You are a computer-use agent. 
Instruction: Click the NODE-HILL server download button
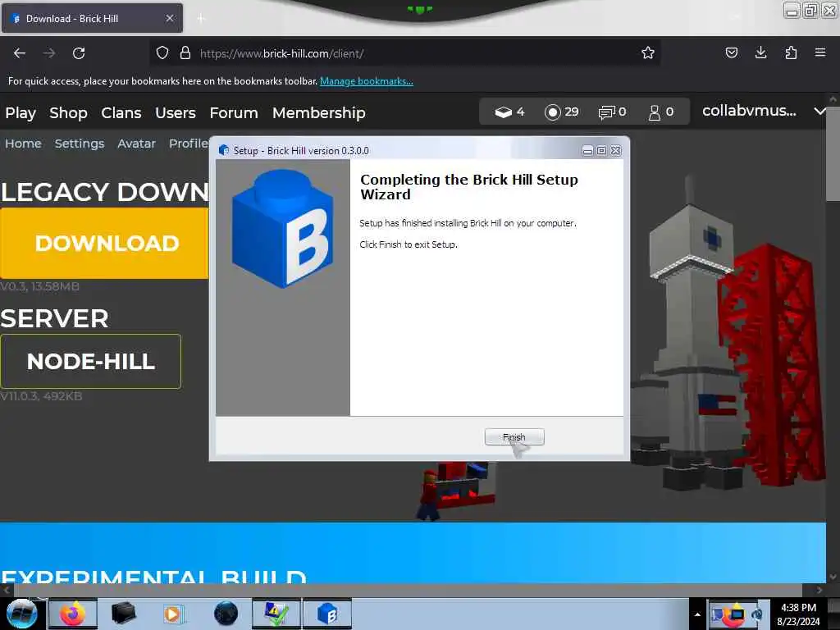pyautogui.click(x=90, y=361)
